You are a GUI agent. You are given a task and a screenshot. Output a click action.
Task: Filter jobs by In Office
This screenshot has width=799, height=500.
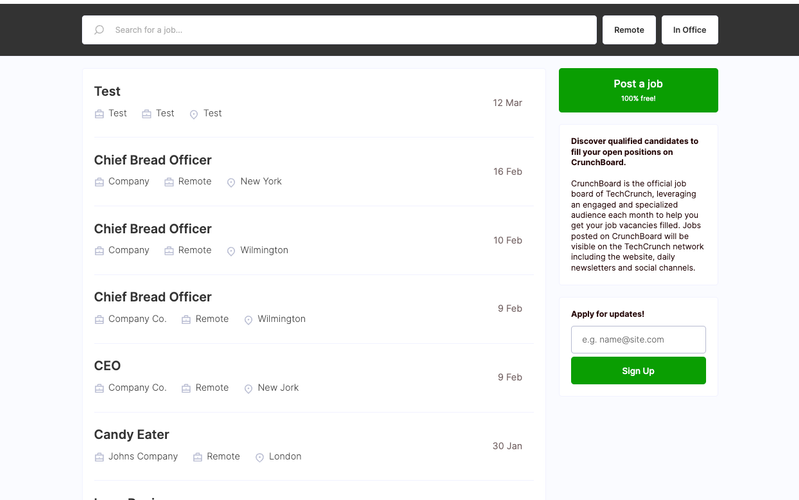(689, 30)
